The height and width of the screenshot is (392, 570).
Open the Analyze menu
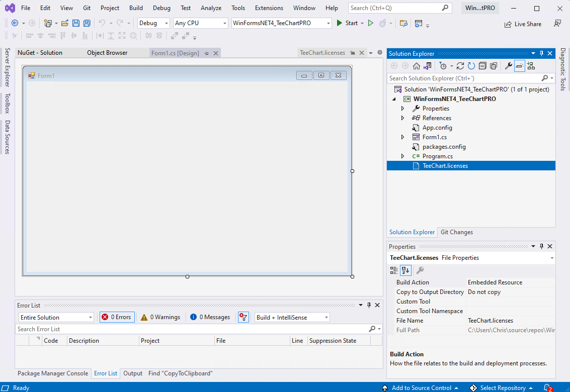click(211, 8)
